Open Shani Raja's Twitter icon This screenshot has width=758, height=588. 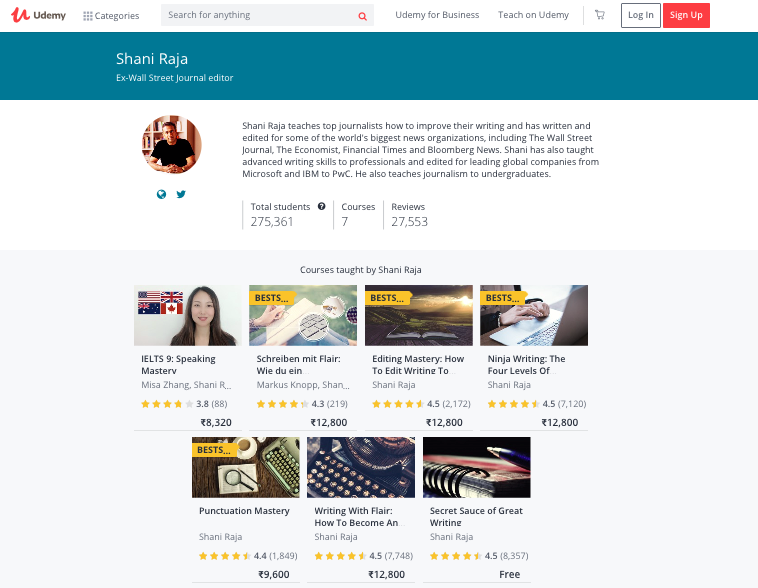point(181,194)
